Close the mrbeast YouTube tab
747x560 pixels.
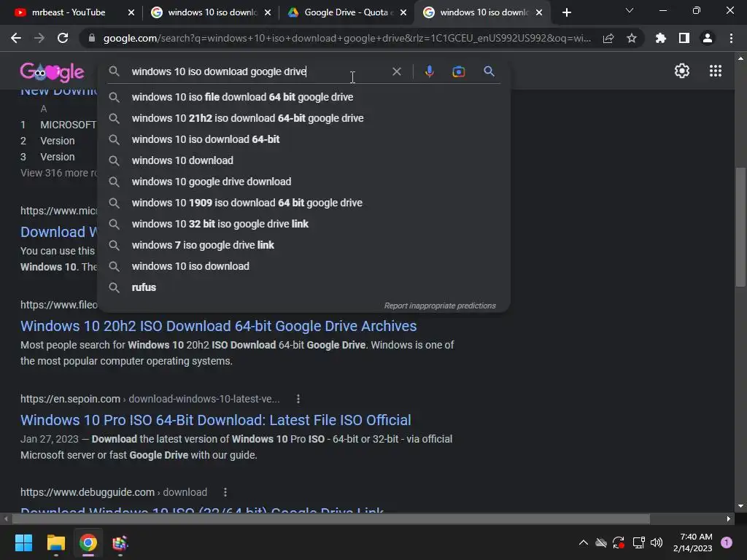131,13
